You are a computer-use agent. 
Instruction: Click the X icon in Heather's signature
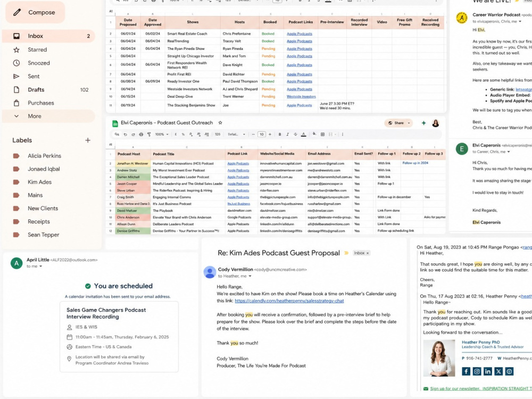click(x=498, y=371)
